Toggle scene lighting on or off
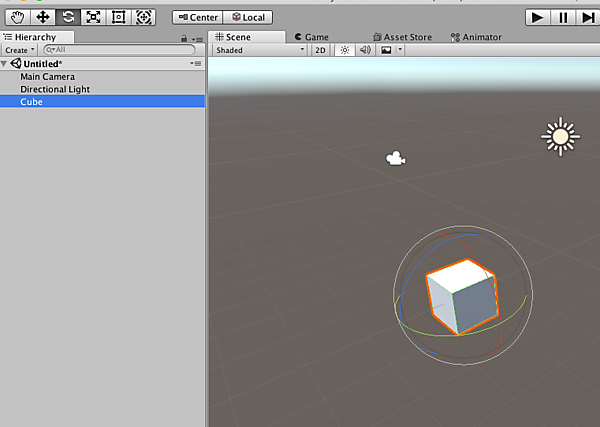This screenshot has width=600, height=427. tap(345, 50)
